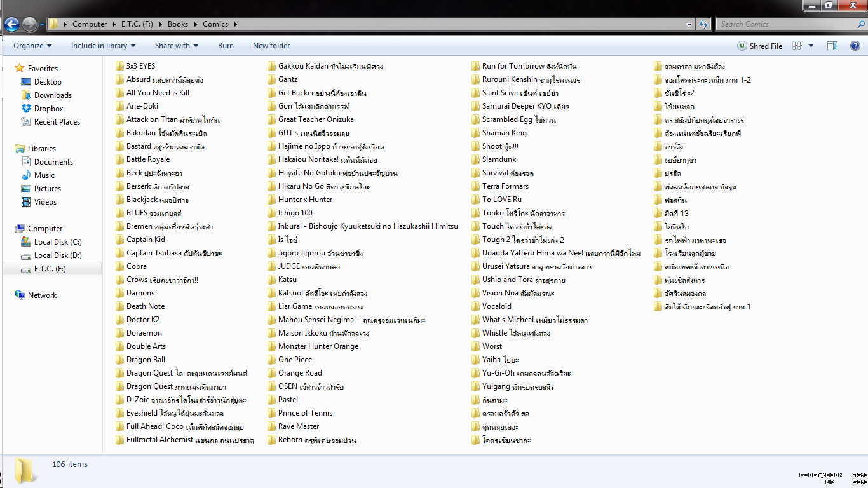Click the folder icon beside Shaman King
This screenshot has height=488, width=868.
coord(475,133)
